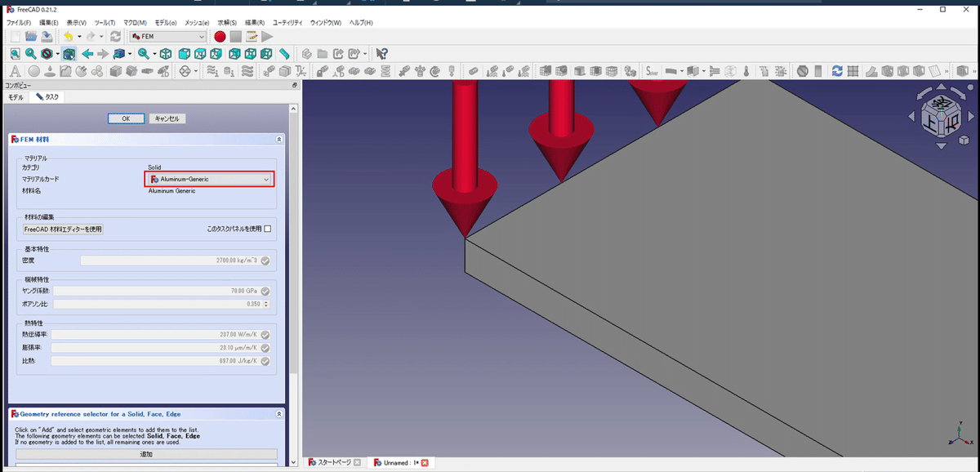This screenshot has height=472, width=980.
Task: Collapse the FEM 材料 section
Action: (279, 140)
